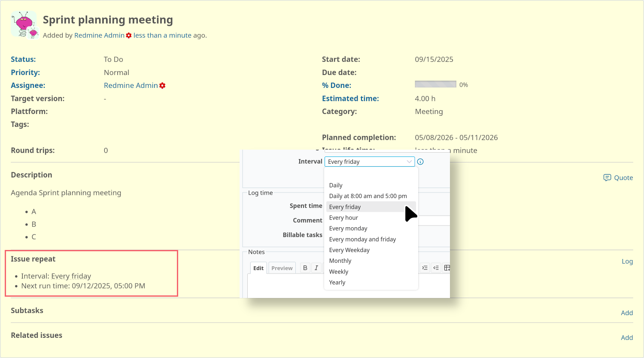Click the issue title Sprint planning meeting
Screen dimensions: 644x358
[x=108, y=20]
